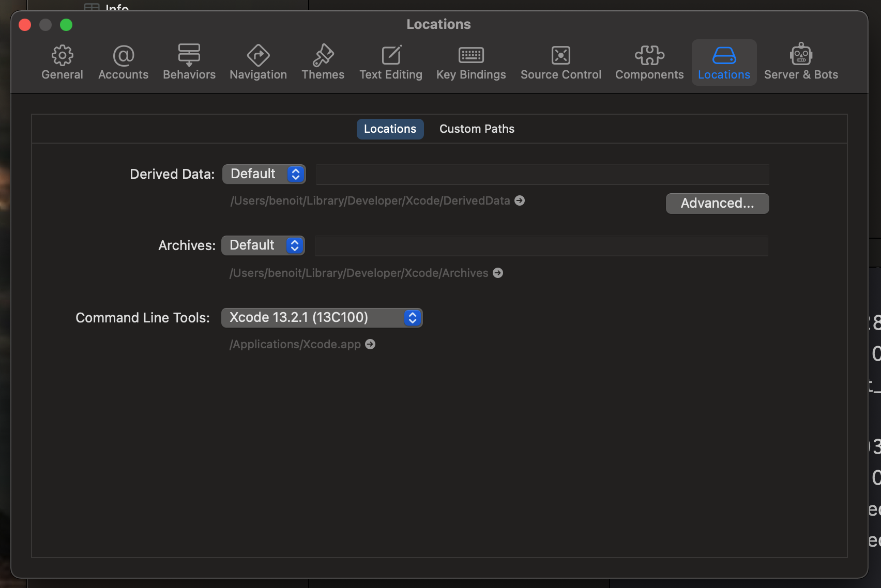
Task: Close the Locations preferences window
Action: (x=25, y=25)
